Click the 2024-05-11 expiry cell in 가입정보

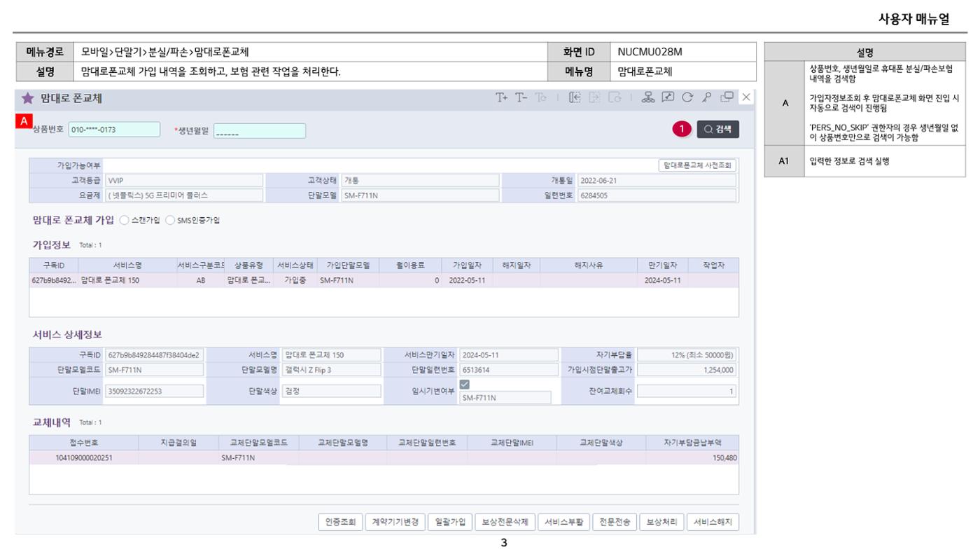662,280
